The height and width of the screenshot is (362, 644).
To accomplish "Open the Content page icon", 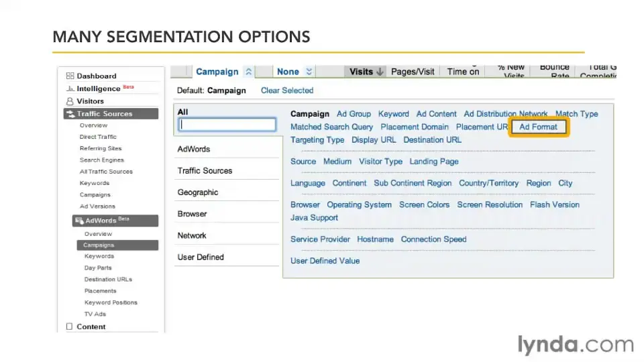I will tap(69, 326).
